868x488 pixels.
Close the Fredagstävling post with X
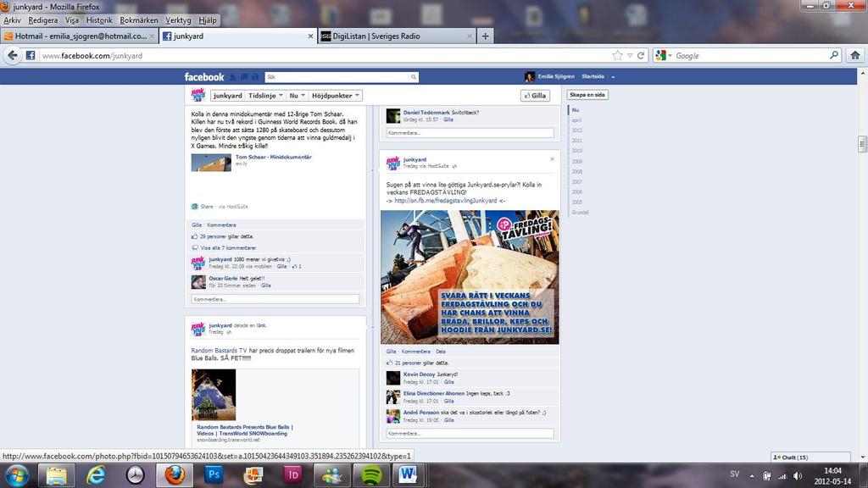[552, 159]
